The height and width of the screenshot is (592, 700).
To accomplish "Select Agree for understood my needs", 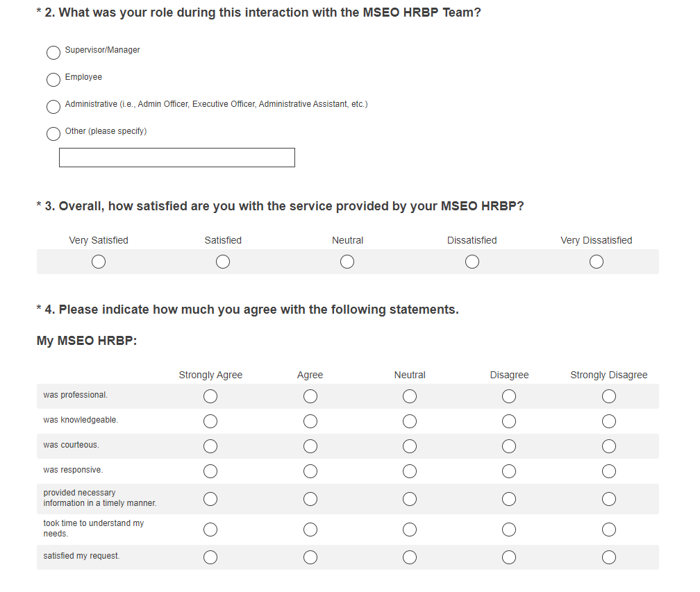I will (310, 530).
